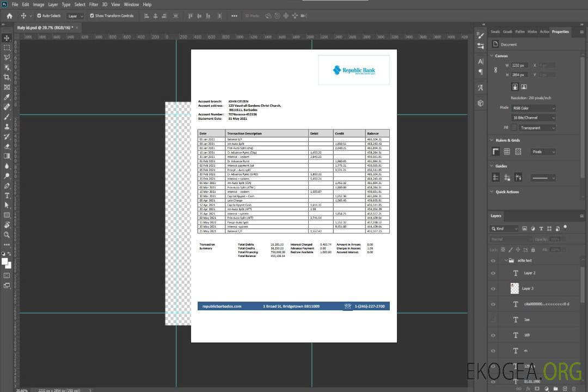Toggle grid visibility in Rulers & Grids
Screen dimensions: 588x392
[x=507, y=151]
